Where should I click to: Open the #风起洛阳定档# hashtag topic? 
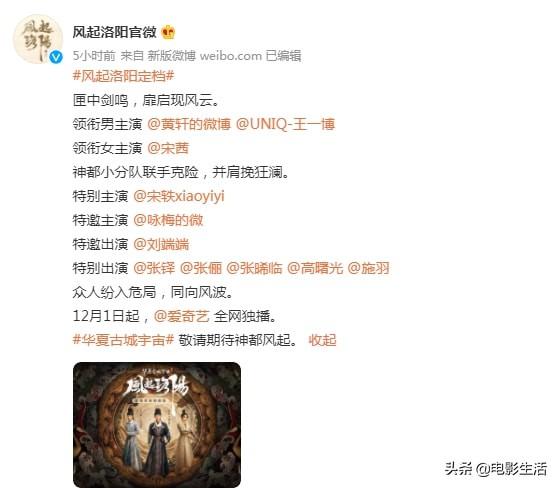[x=123, y=76]
